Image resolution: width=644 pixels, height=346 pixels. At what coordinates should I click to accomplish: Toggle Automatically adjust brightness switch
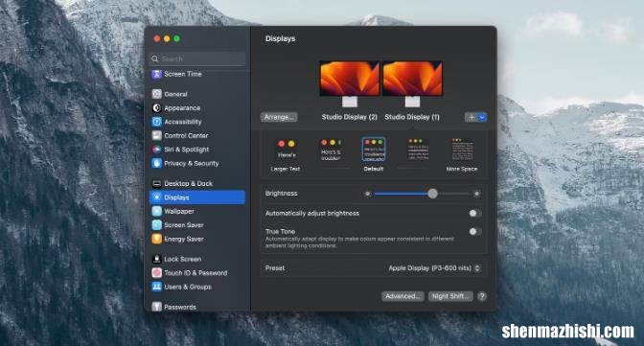pos(475,214)
